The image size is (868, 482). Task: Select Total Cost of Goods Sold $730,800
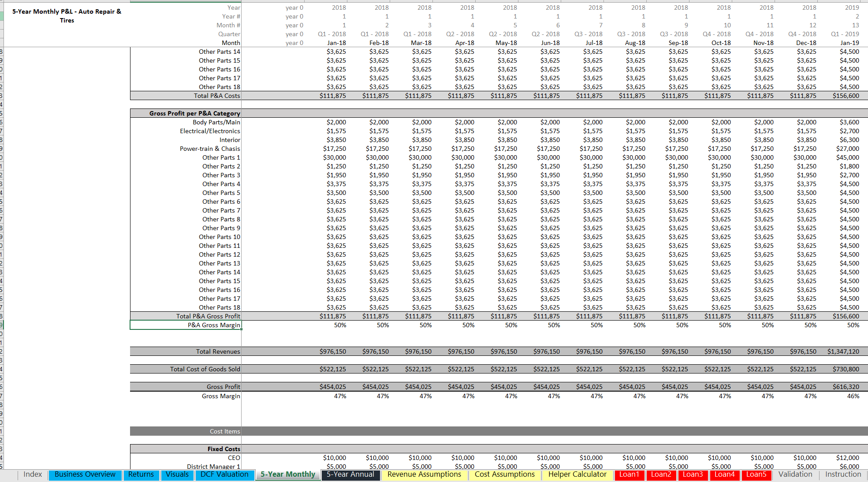pyautogui.click(x=846, y=369)
